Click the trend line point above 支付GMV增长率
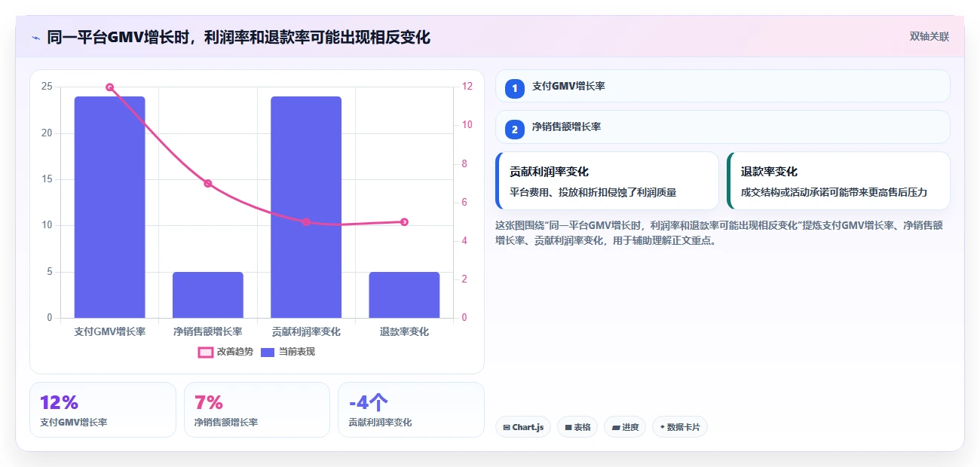Viewport: 980px width, 467px height. click(x=109, y=87)
